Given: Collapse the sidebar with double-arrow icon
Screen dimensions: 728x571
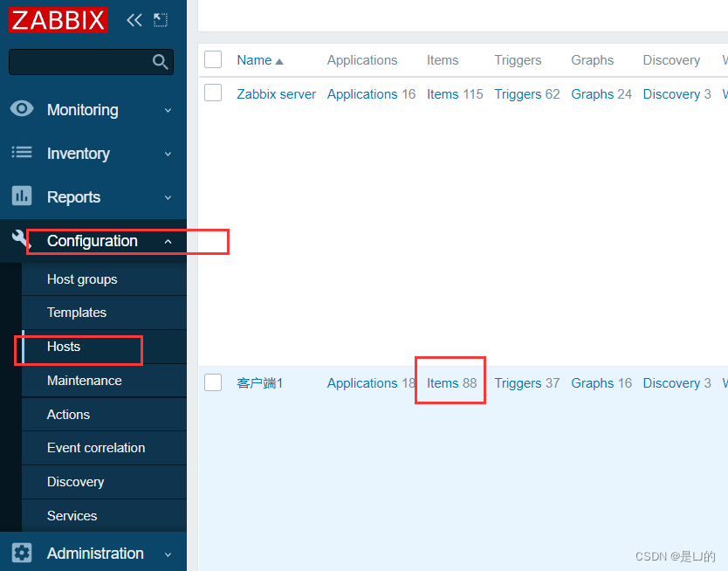Looking at the screenshot, I should tap(134, 20).
